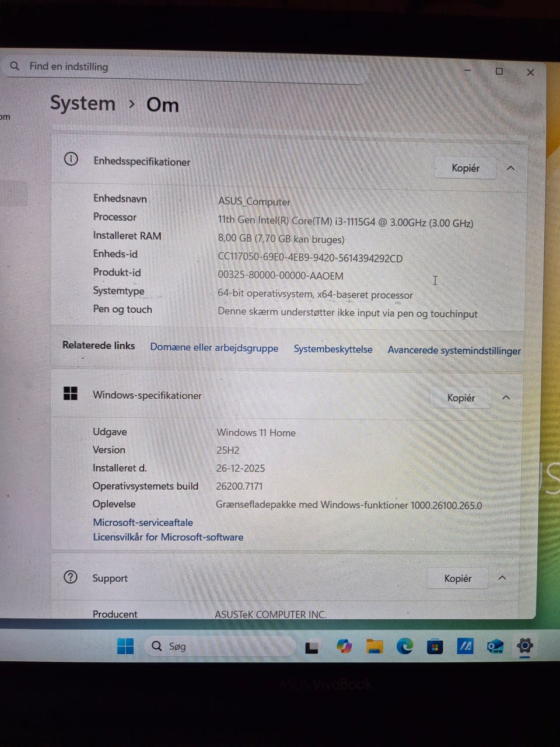Collapse the Windows-specifikationer section chevron
Image resolution: width=560 pixels, height=747 pixels.
click(x=506, y=397)
